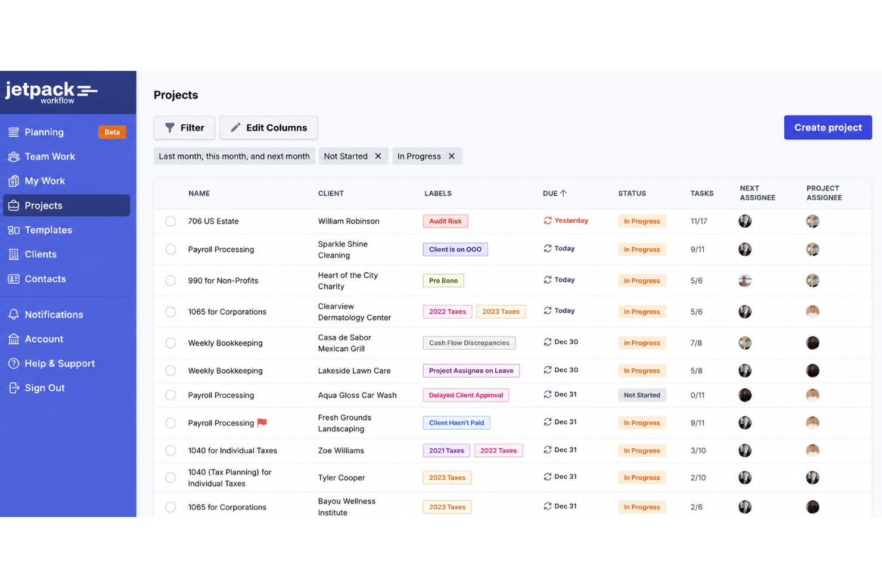Click the Clients building icon
This screenshot has height=588, width=882.
pos(14,254)
